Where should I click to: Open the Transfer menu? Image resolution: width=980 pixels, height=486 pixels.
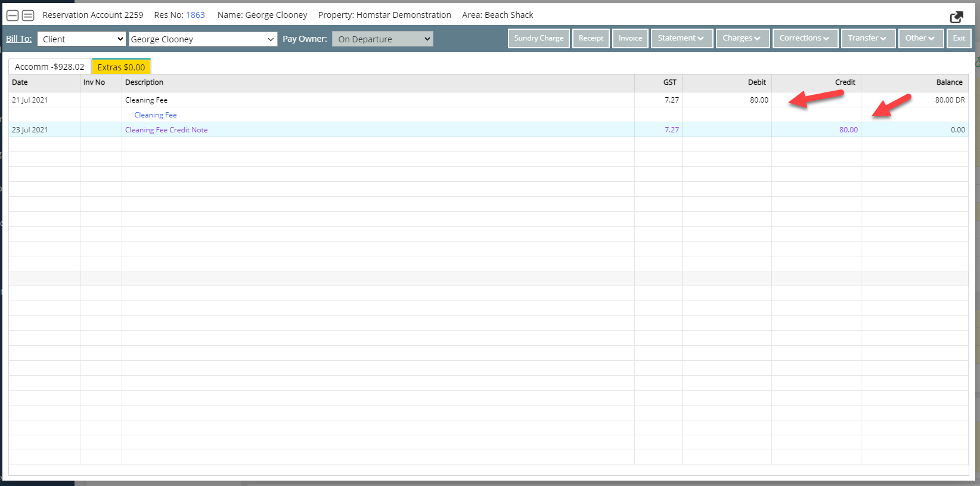(x=867, y=38)
